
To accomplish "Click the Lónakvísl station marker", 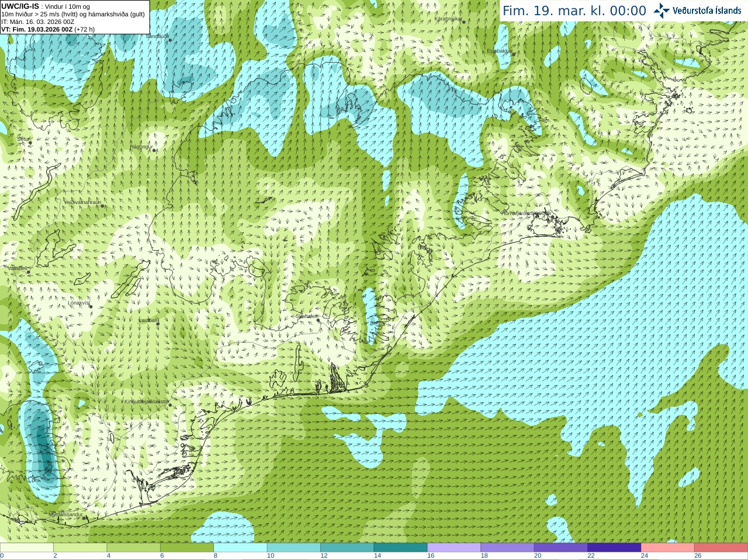I will point(91,306).
